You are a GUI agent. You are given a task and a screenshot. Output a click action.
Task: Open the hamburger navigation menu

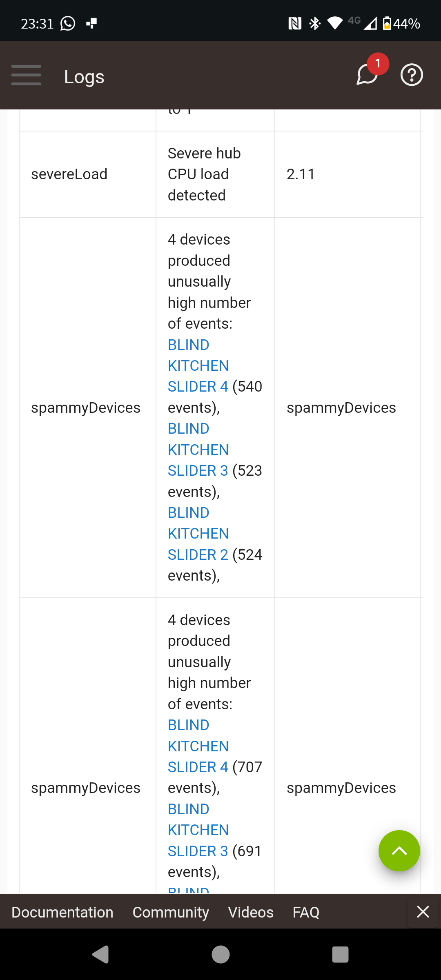pyautogui.click(x=26, y=75)
